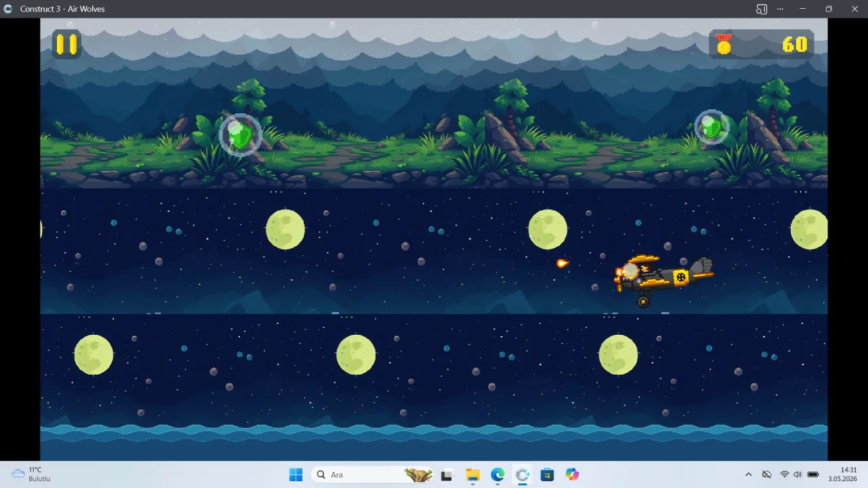Minimize the Air Wolves window
The height and width of the screenshot is (488, 868).
(802, 9)
